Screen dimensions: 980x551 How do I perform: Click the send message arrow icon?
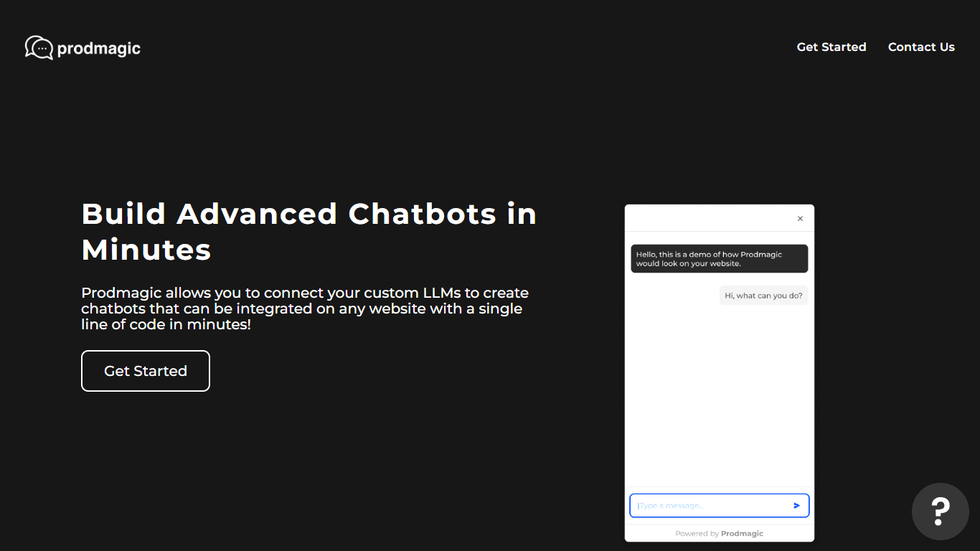pos(796,506)
